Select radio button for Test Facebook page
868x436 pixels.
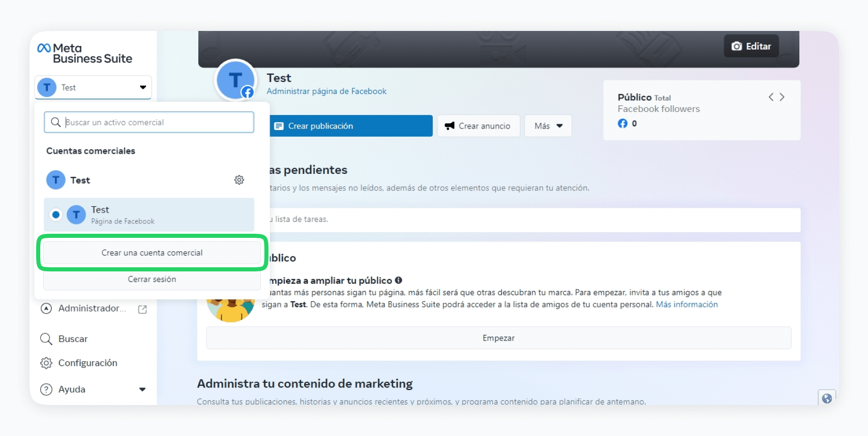56,215
